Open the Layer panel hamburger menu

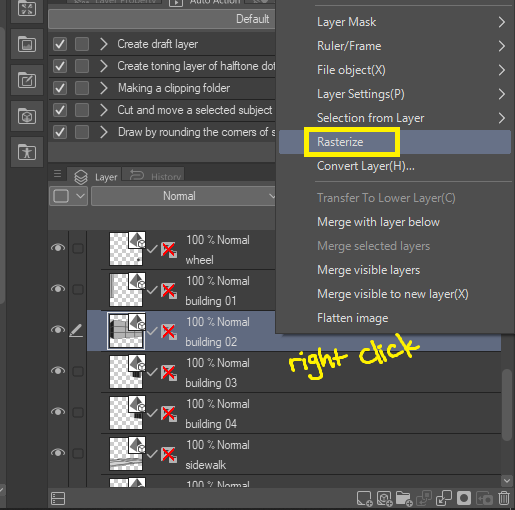[x=57, y=174]
